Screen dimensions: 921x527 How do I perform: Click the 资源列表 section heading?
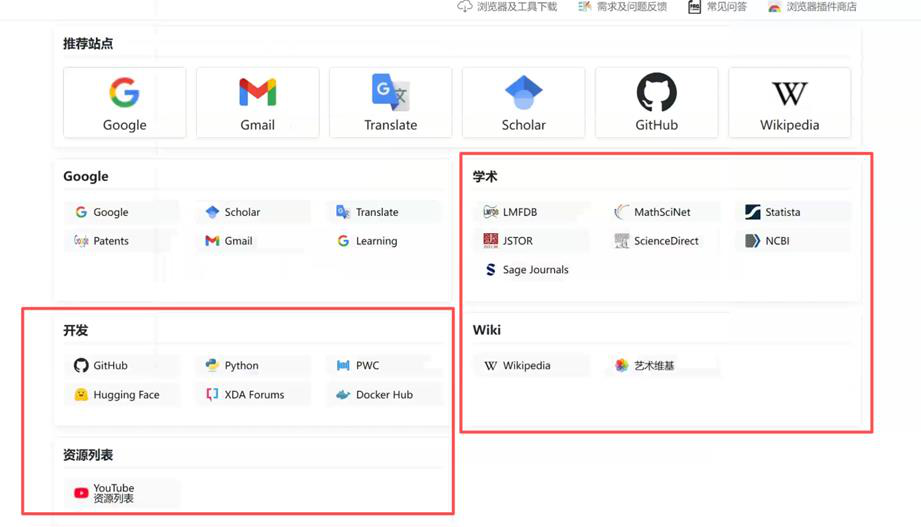pos(88,455)
